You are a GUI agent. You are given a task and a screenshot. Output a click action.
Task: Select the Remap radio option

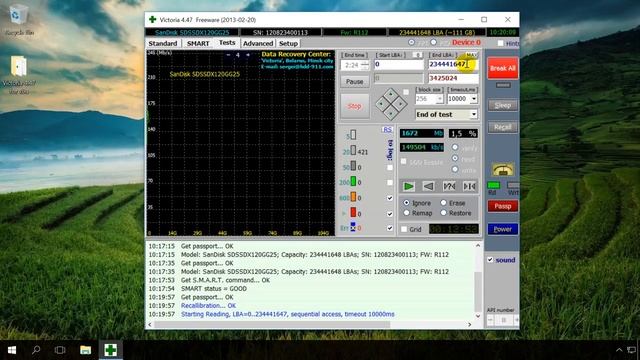pyautogui.click(x=407, y=213)
